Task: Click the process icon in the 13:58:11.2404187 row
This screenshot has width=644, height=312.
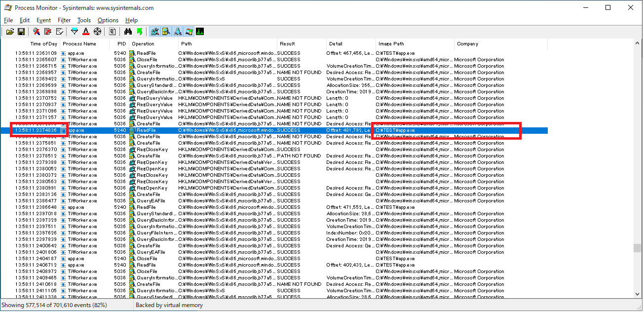Action: tap(64, 258)
